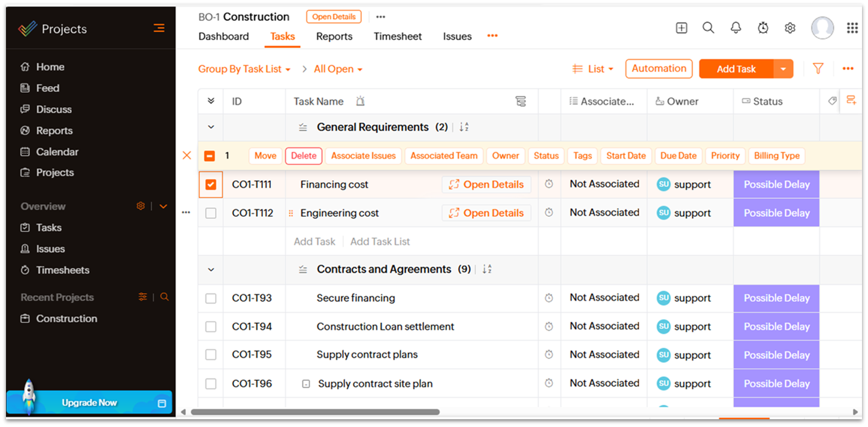Open the Group By Task List dropdown
This screenshot has width=868, height=427.
(x=244, y=69)
